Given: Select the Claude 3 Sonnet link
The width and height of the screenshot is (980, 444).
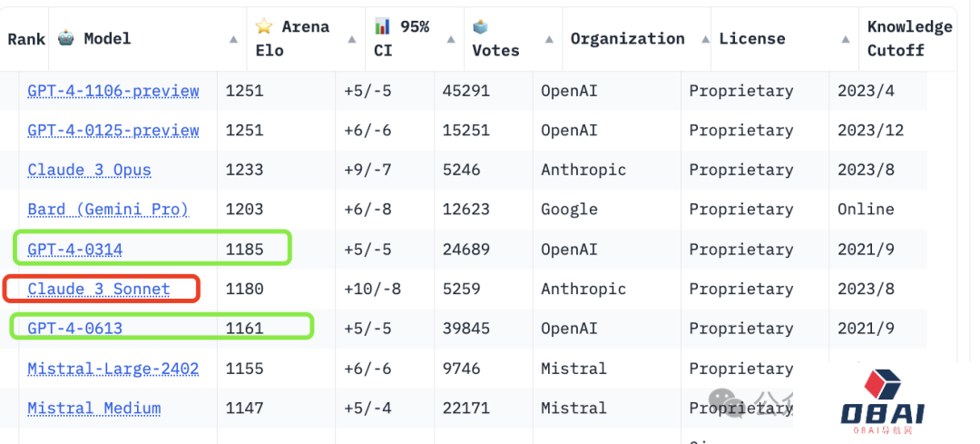Looking at the screenshot, I should pyautogui.click(x=99, y=289).
